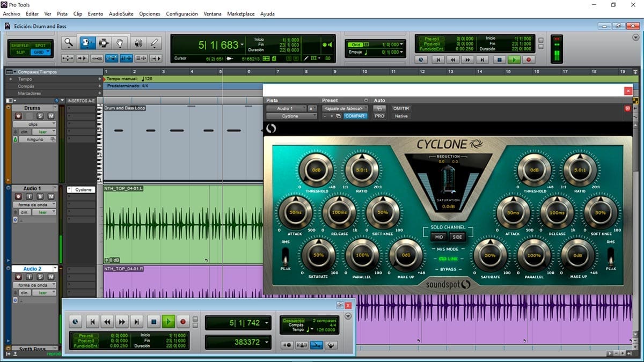Click Stop in the floating Transport window

tap(153, 322)
